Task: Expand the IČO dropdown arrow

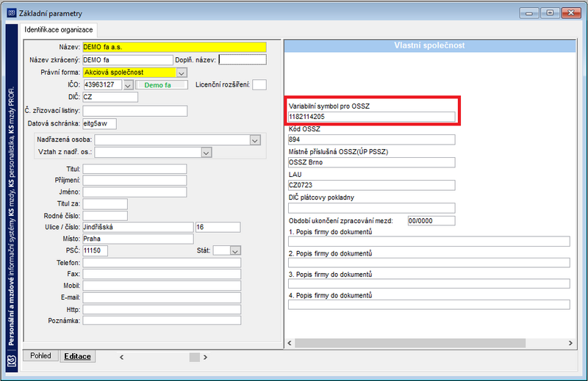Action: [x=128, y=85]
